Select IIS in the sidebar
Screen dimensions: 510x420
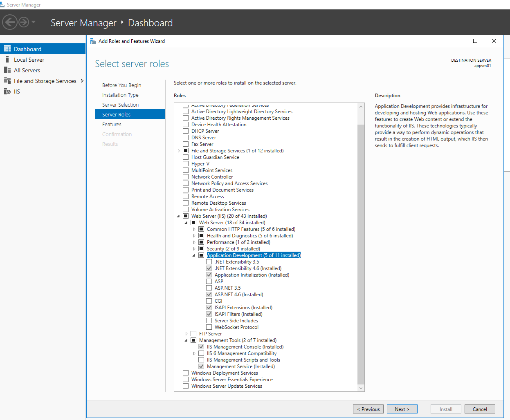click(x=17, y=91)
